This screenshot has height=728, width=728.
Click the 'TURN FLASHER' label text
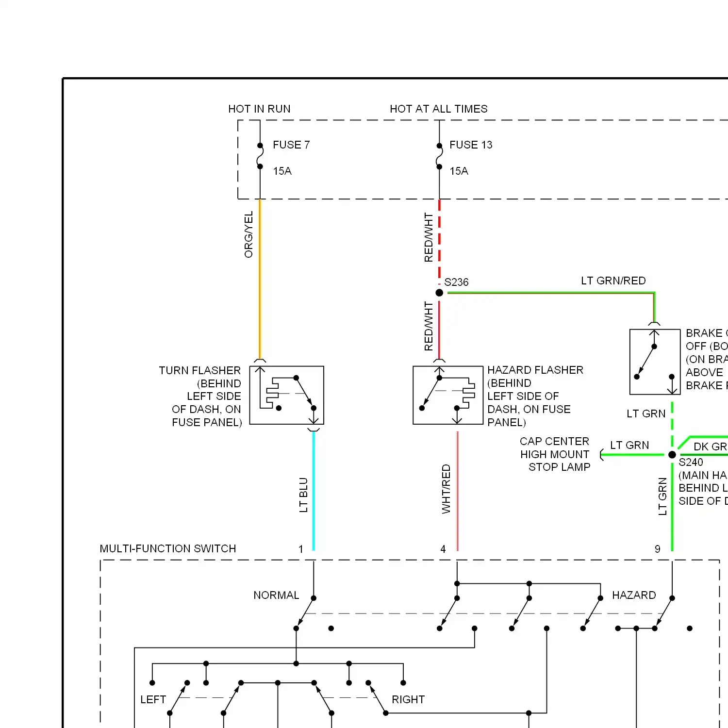click(199, 370)
